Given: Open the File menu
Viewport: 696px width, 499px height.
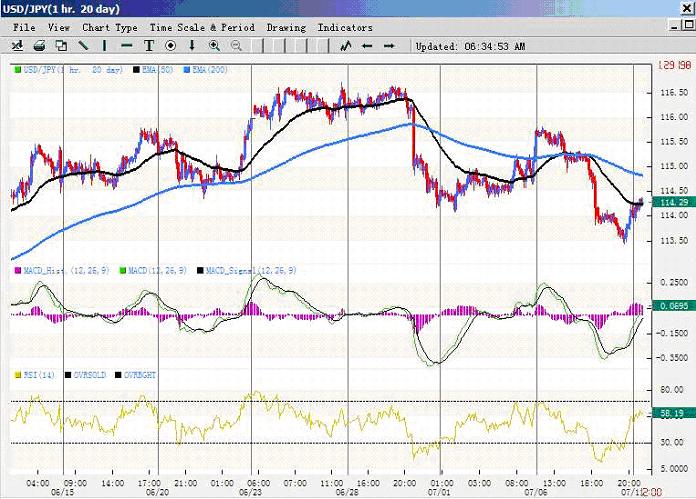Looking at the screenshot, I should 24,28.
